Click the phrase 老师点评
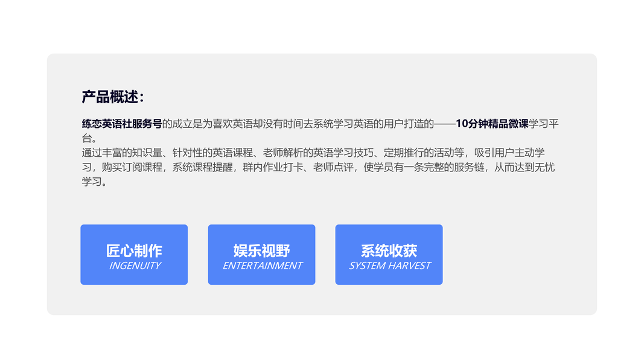 (333, 168)
